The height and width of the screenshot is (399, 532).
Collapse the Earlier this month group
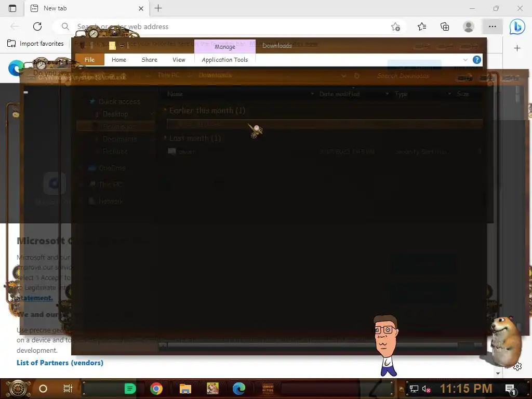click(165, 110)
